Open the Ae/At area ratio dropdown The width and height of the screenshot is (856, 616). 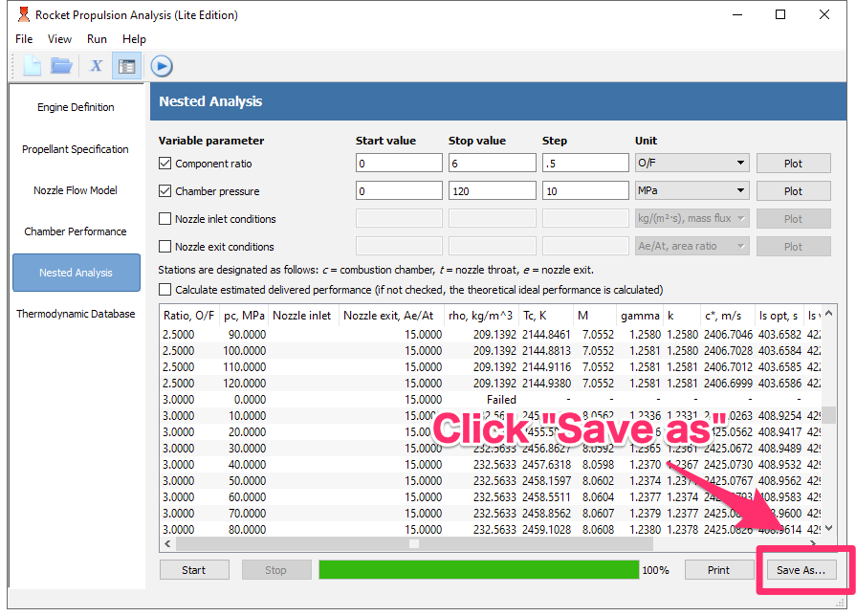[691, 246]
